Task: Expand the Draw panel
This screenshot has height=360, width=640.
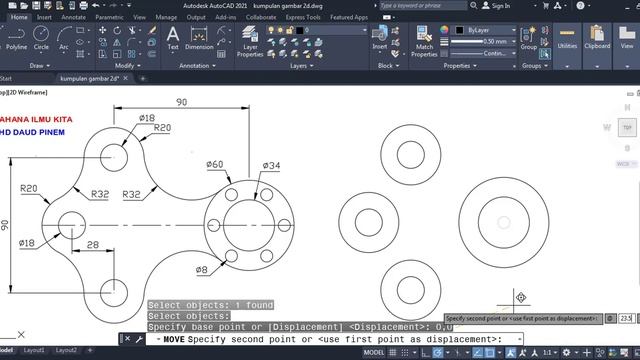Action: tap(40, 66)
